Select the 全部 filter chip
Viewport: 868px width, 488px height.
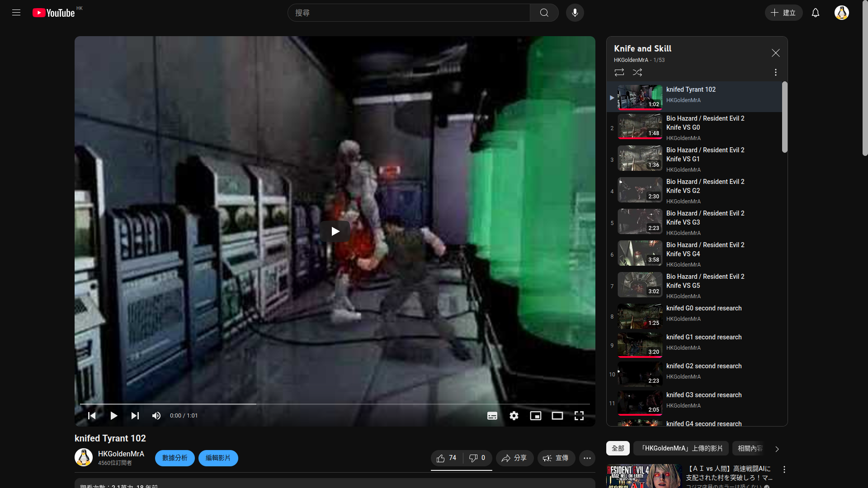click(618, 448)
